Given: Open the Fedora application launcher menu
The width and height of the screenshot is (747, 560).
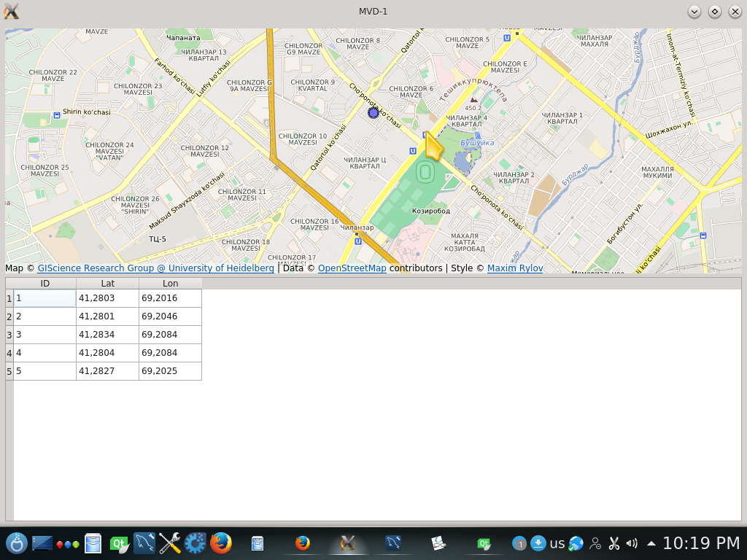Looking at the screenshot, I should [16, 543].
